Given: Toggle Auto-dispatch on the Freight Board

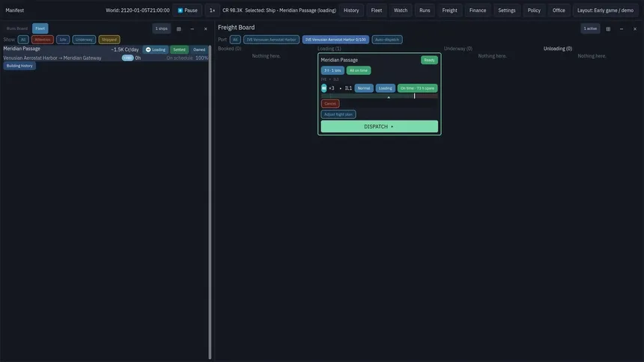Looking at the screenshot, I should point(387,40).
